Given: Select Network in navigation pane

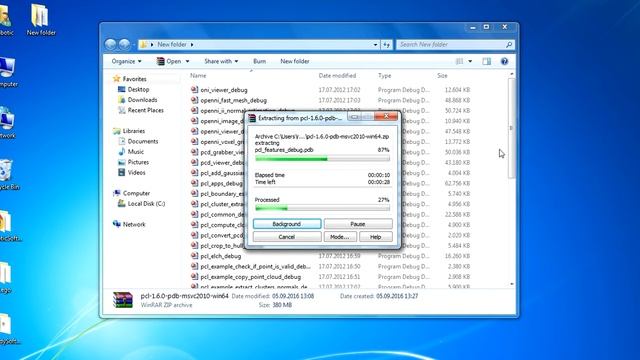Looking at the screenshot, I should point(134,224).
